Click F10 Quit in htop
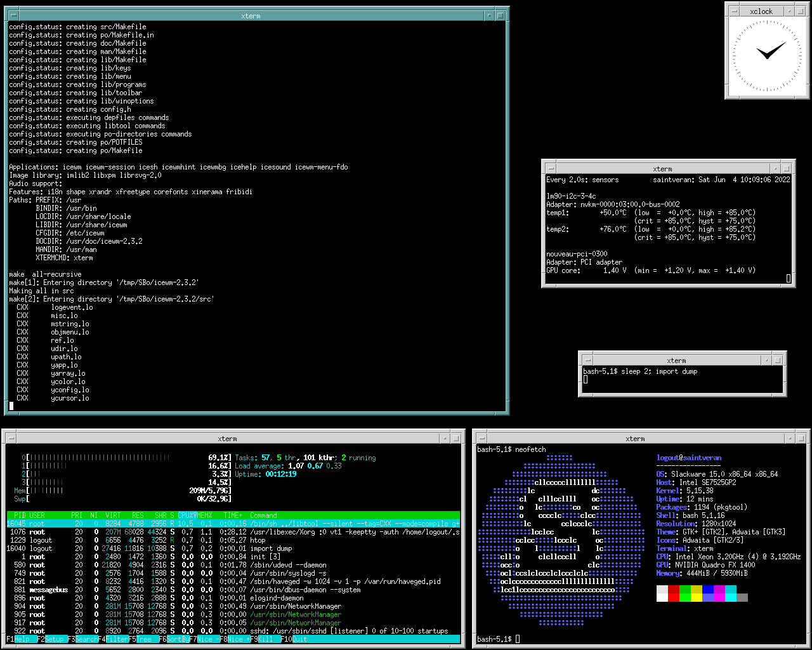Image resolution: width=812 pixels, height=650 pixels. (x=294, y=639)
